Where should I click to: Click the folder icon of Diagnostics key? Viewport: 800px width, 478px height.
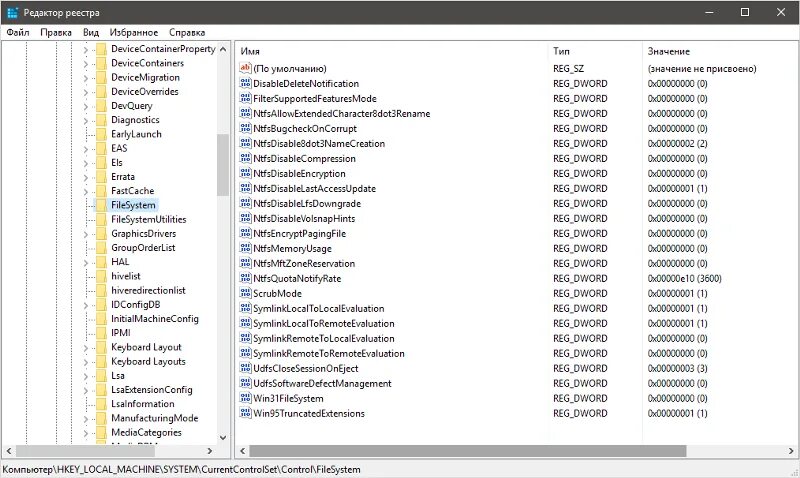coord(102,120)
